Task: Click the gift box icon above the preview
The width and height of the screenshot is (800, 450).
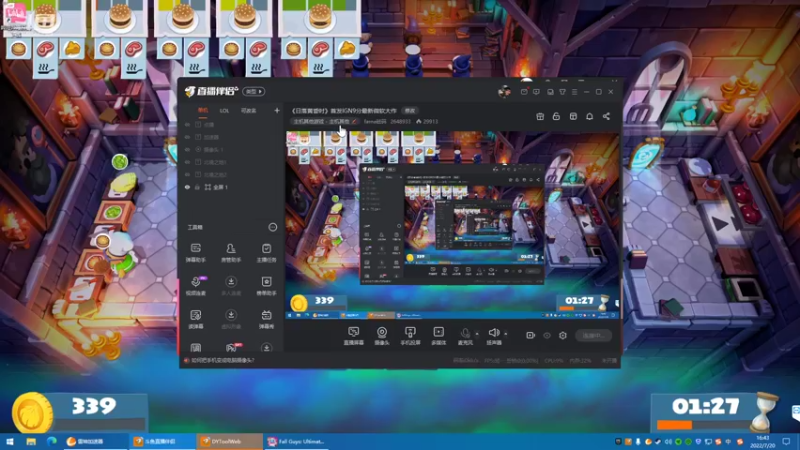Action: coord(540,116)
